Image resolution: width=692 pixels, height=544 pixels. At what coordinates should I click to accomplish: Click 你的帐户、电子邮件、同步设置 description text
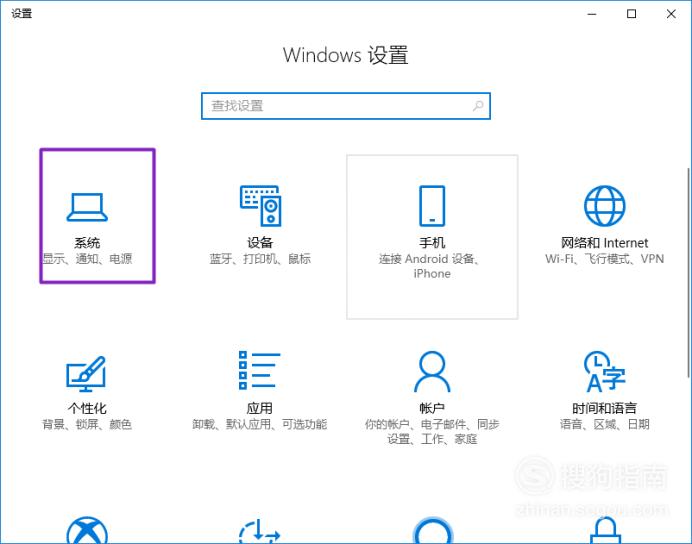432,431
